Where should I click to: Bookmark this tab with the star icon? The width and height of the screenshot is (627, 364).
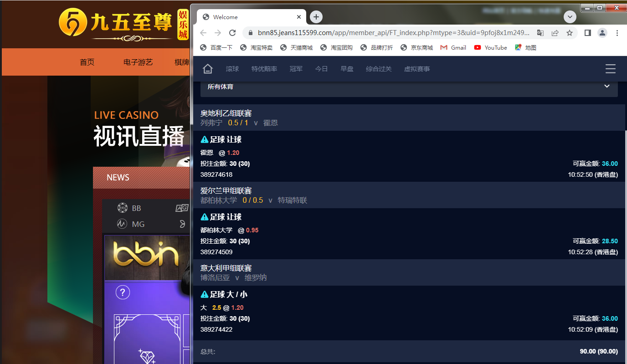point(569,33)
